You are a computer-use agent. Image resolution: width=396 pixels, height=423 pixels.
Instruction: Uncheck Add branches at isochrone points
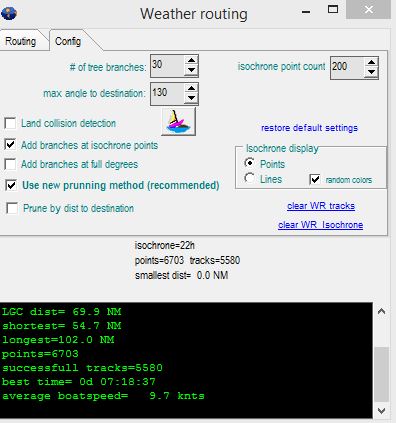coord(10,145)
